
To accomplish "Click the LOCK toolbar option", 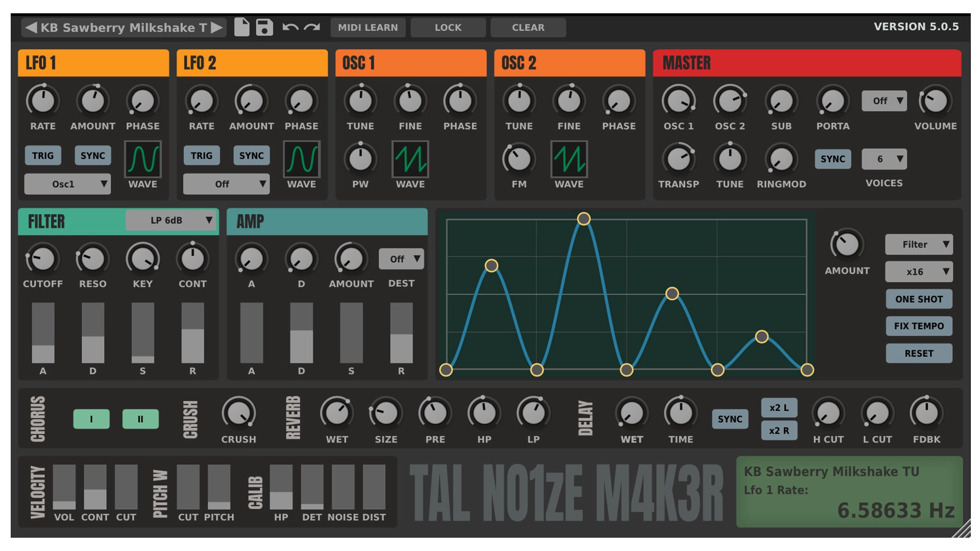I will coord(448,28).
